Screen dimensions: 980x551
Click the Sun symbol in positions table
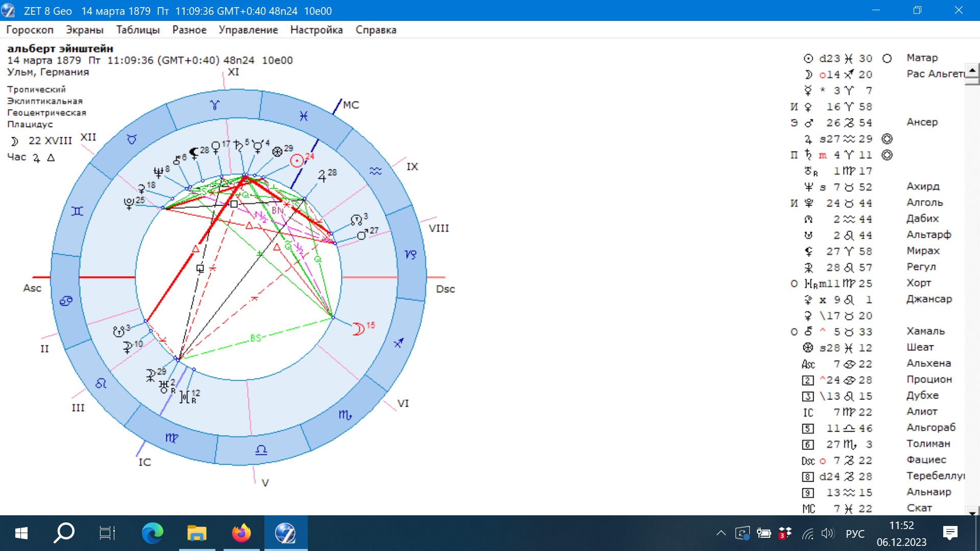coord(808,59)
